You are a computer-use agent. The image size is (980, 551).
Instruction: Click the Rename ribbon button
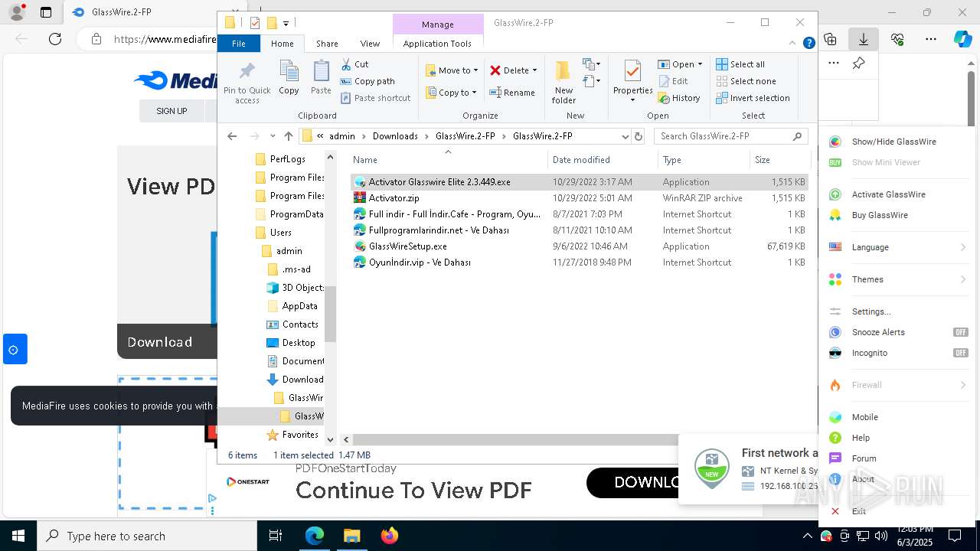(512, 93)
